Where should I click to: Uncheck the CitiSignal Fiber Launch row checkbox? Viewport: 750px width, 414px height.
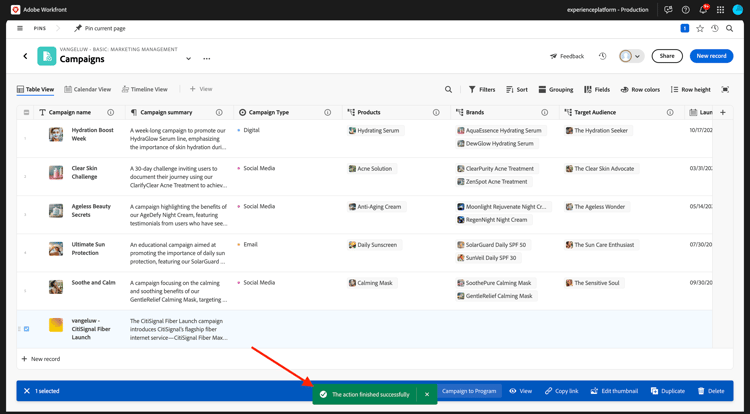26,329
